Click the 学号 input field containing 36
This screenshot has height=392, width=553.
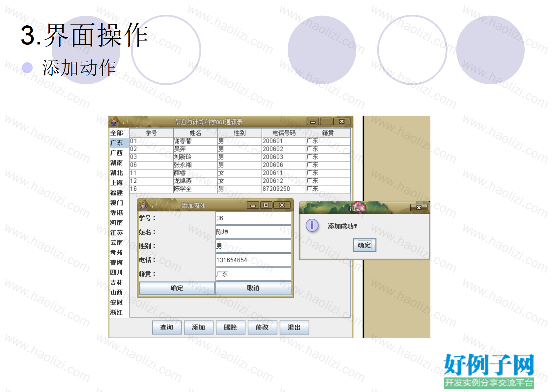(253, 218)
